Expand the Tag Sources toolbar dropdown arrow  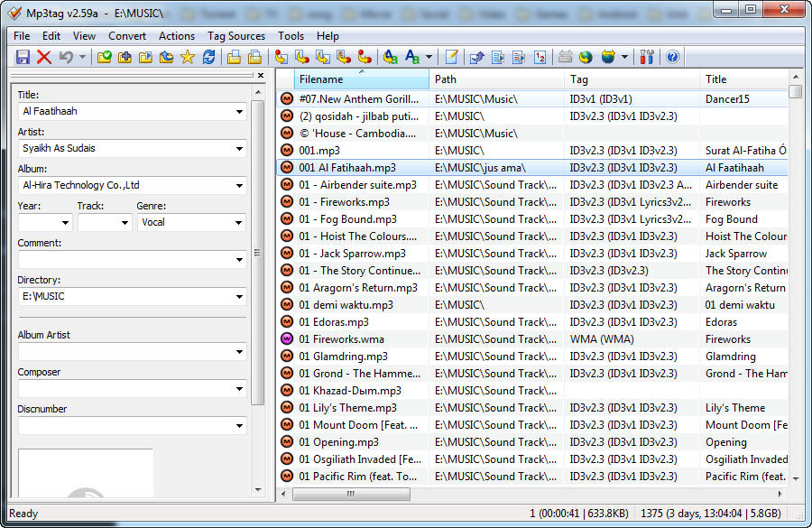click(624, 57)
